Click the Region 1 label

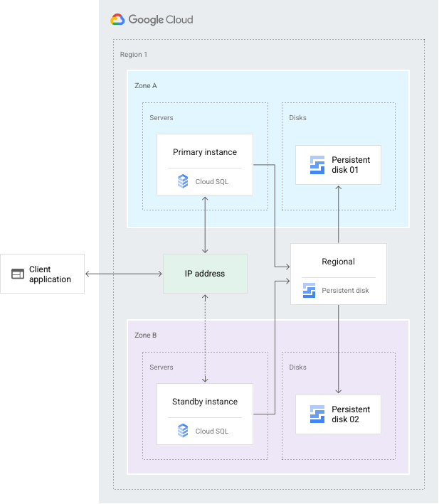tap(134, 55)
